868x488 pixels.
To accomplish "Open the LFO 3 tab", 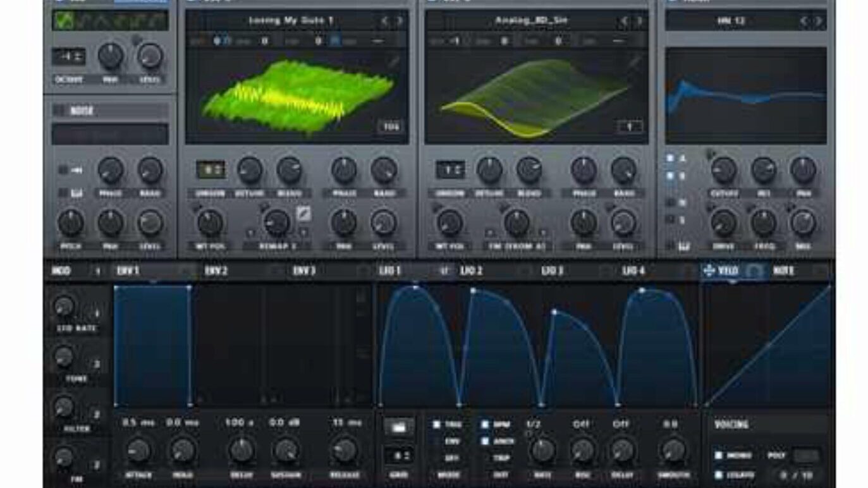I will 552,271.
